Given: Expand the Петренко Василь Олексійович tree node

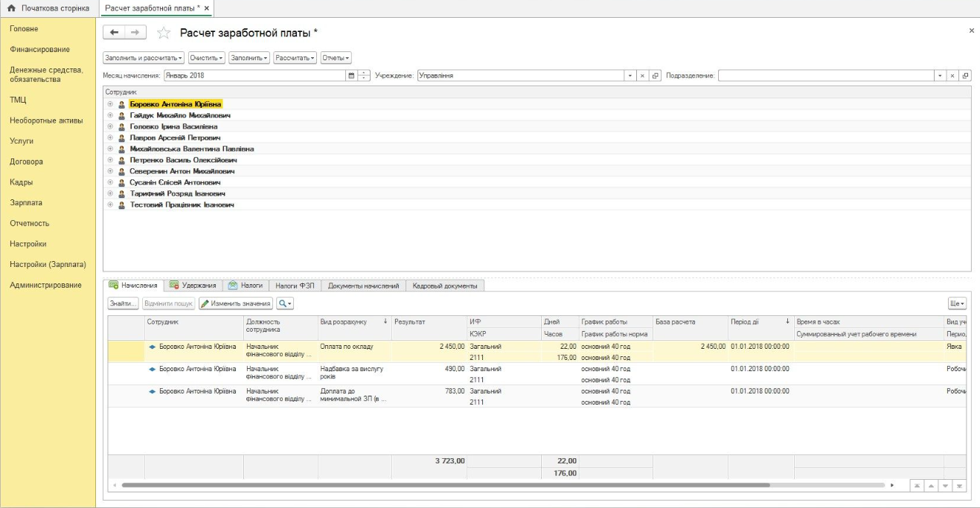Looking at the screenshot, I should point(111,160).
